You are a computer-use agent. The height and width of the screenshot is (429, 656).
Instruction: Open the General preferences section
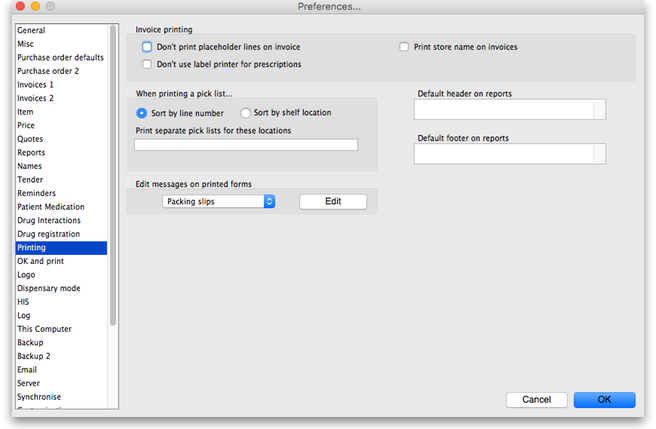[31, 31]
